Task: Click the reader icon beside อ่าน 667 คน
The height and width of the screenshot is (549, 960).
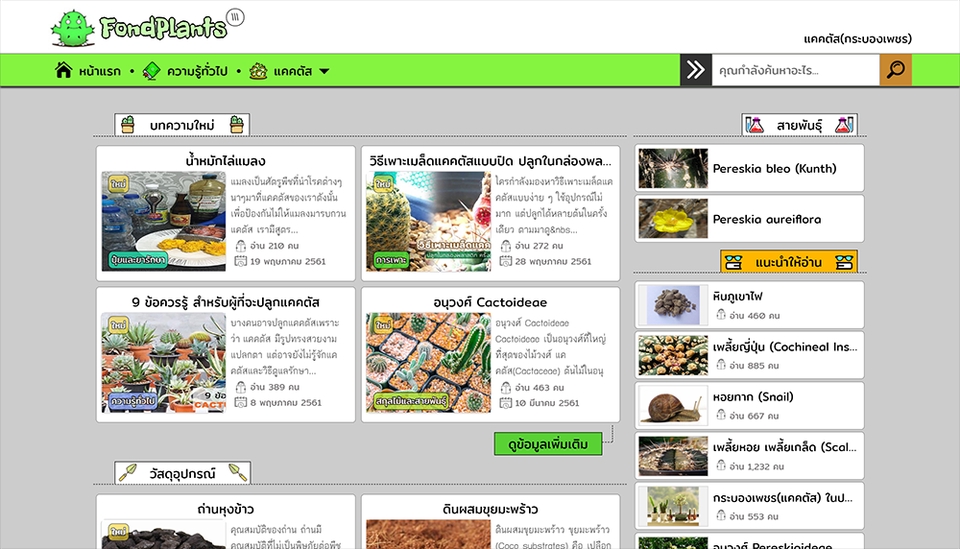Action: tap(721, 416)
